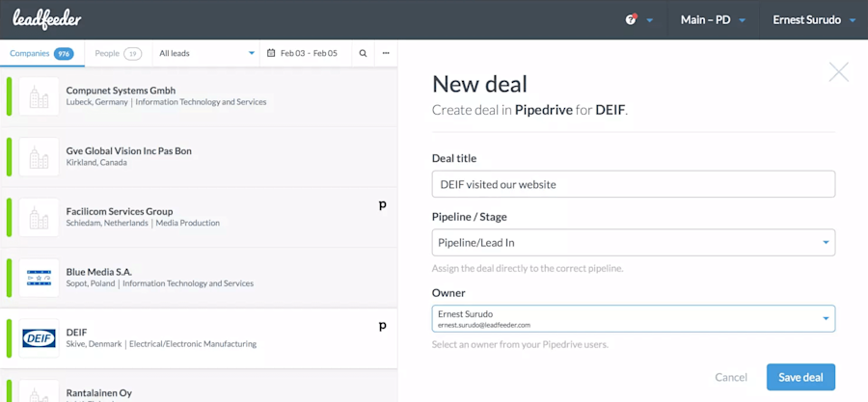Open the three-dots more options menu
This screenshot has width=868, height=402.
[386, 54]
